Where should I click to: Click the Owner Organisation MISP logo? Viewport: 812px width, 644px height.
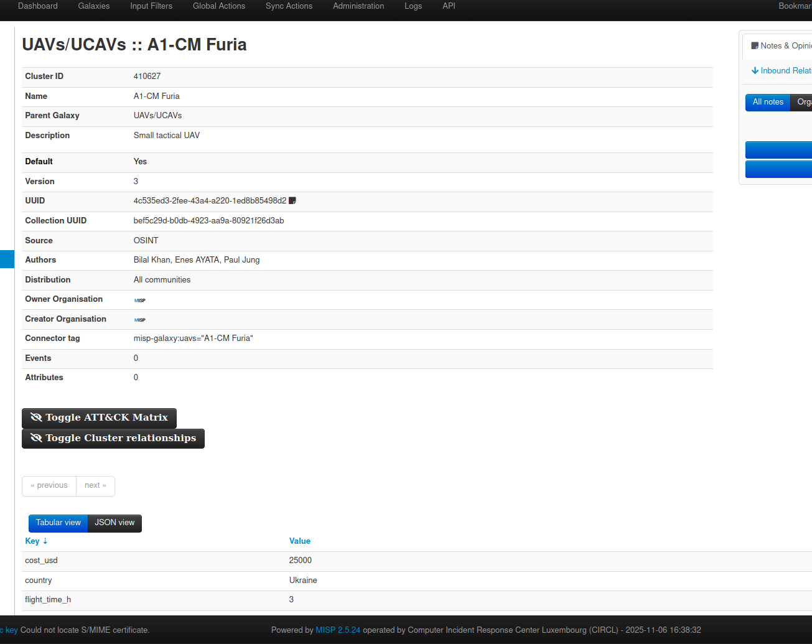140,300
